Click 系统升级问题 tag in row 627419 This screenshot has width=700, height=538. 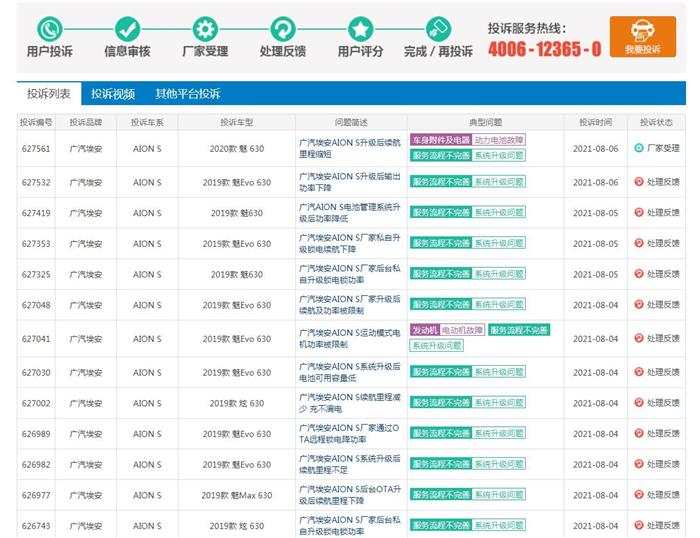coord(499,213)
